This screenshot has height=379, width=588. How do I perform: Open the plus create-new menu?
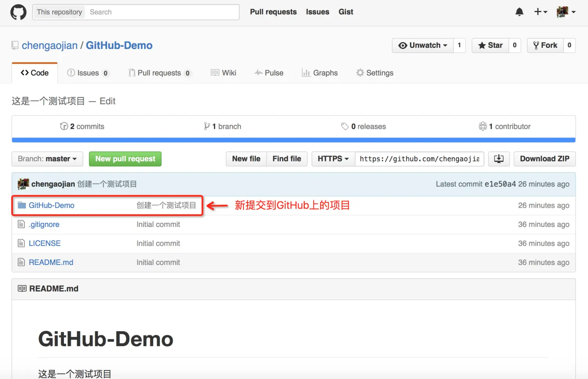(x=541, y=12)
